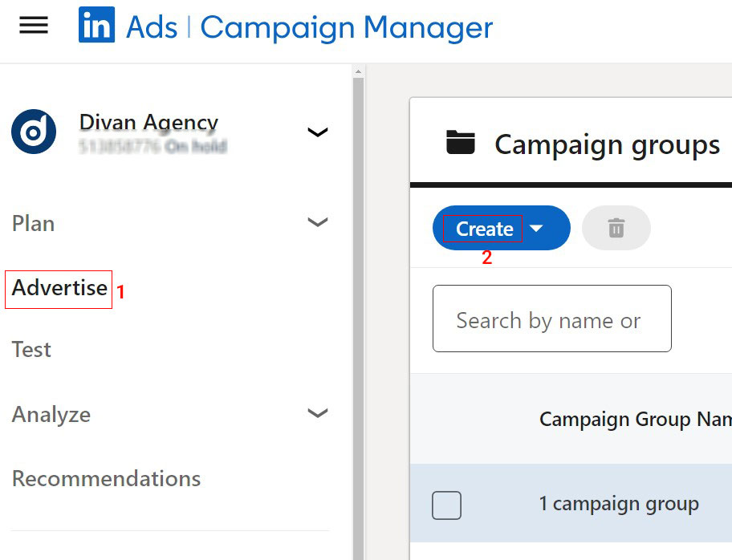Expand the Analyze menu section
The height and width of the screenshot is (560, 732).
pos(318,413)
